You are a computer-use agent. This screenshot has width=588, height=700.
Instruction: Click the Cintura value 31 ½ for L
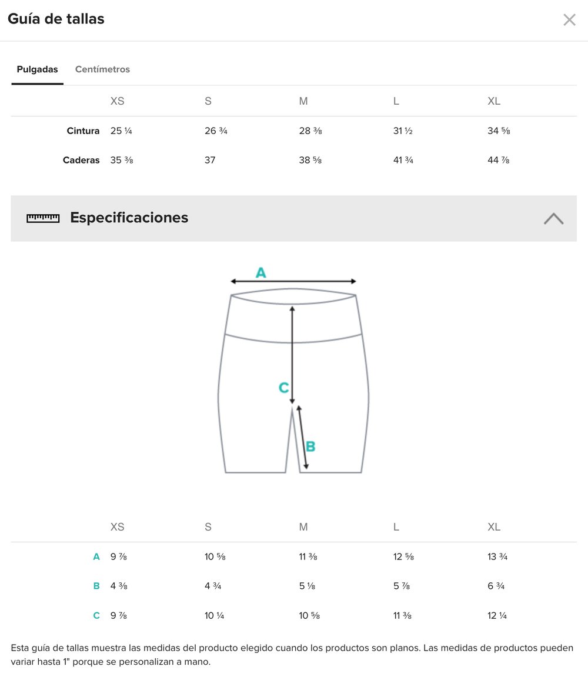tap(403, 131)
